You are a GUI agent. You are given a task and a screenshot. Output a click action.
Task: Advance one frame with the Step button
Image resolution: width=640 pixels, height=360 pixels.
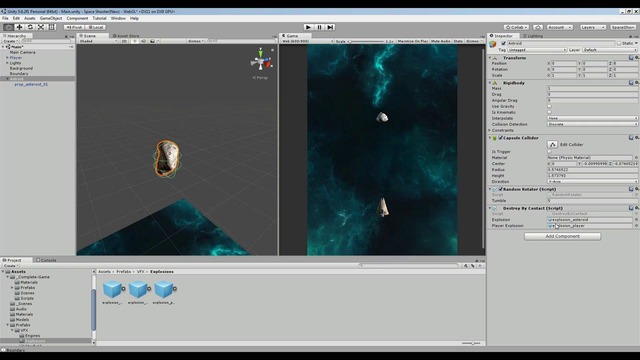(331, 27)
